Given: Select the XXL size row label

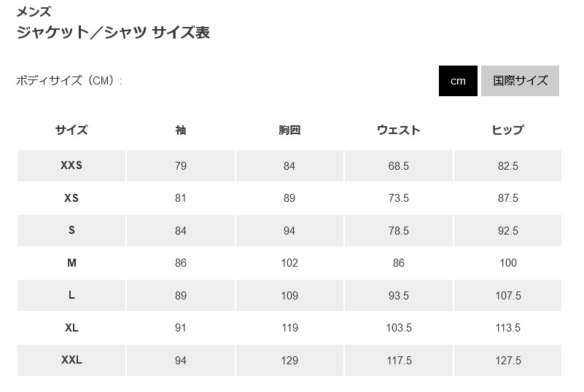Looking at the screenshot, I should tap(71, 360).
